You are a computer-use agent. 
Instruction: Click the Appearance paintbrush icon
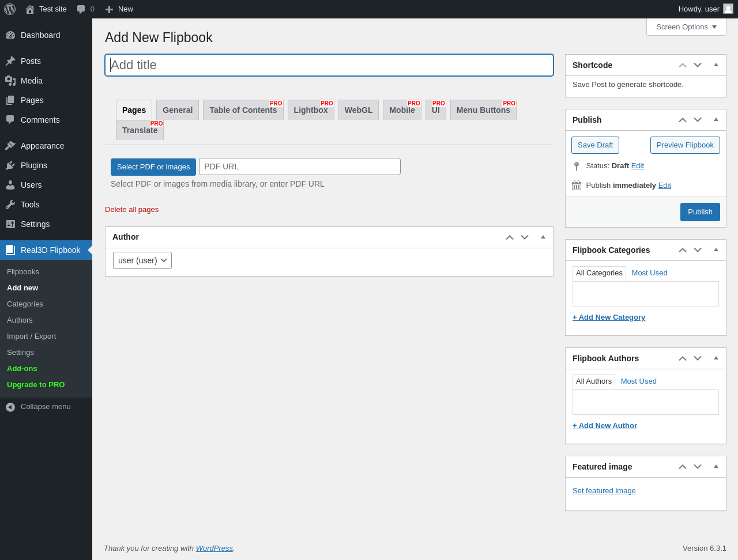(10, 146)
